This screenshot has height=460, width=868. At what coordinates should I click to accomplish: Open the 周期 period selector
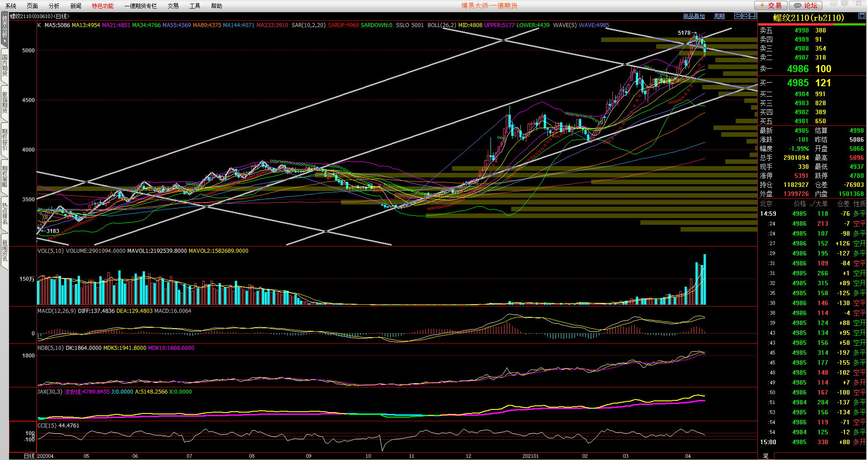click(x=719, y=16)
